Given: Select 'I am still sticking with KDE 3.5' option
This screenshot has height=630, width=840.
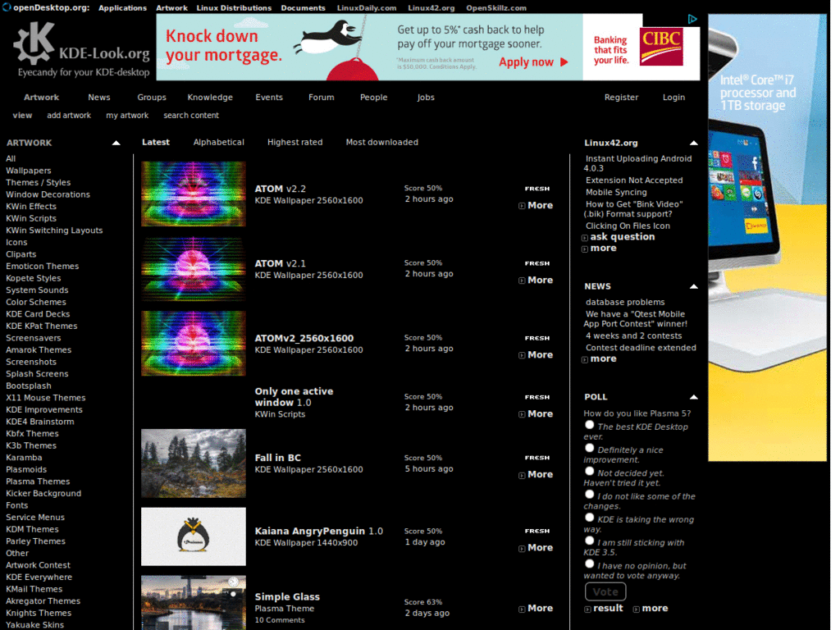Looking at the screenshot, I should click(x=589, y=540).
